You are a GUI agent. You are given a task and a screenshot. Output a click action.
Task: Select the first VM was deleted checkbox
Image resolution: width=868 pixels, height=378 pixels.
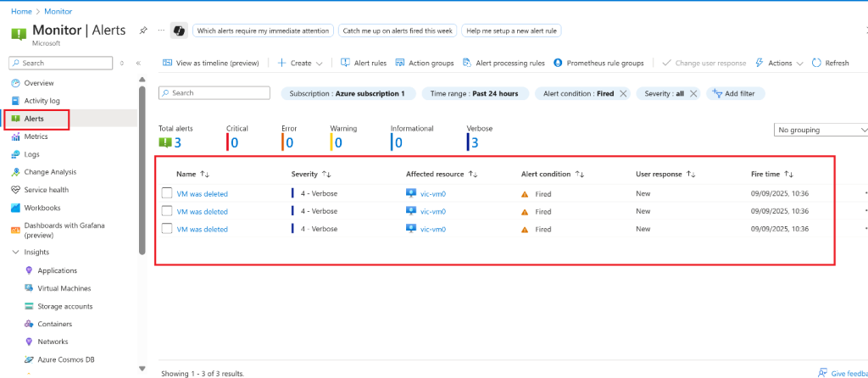(167, 194)
